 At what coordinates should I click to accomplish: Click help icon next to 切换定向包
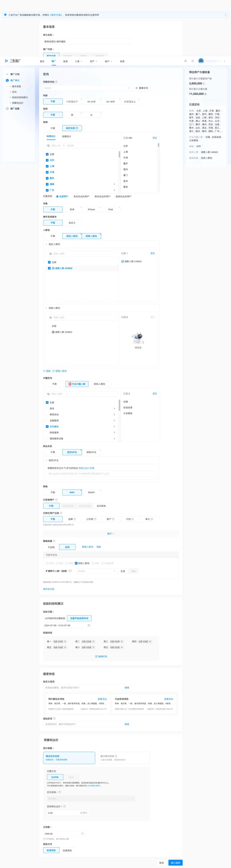[56, 82]
